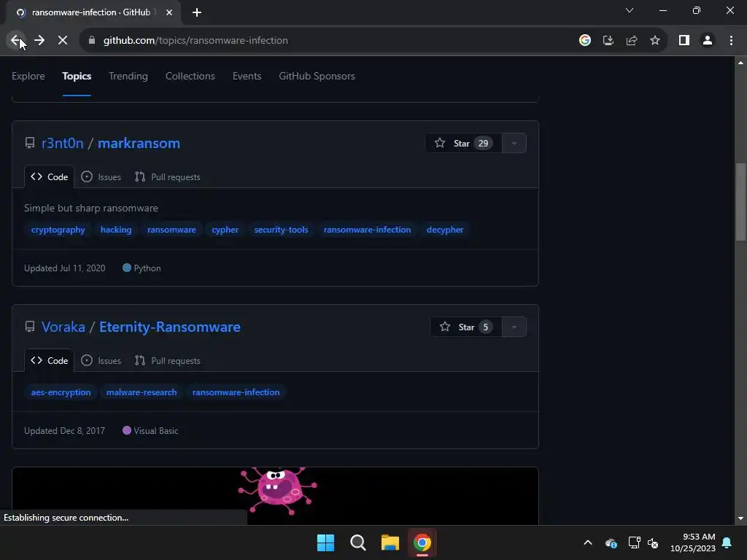Select the cypher topic tag

[x=225, y=230]
